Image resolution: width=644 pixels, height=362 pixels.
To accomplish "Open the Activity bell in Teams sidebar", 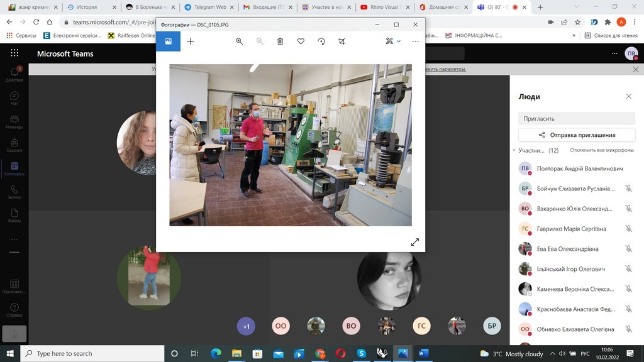I will click(14, 73).
